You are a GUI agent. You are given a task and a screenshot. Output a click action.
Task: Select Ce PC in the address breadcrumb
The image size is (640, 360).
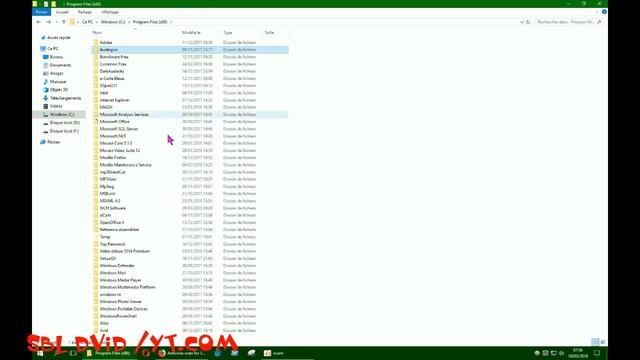pyautogui.click(x=87, y=22)
